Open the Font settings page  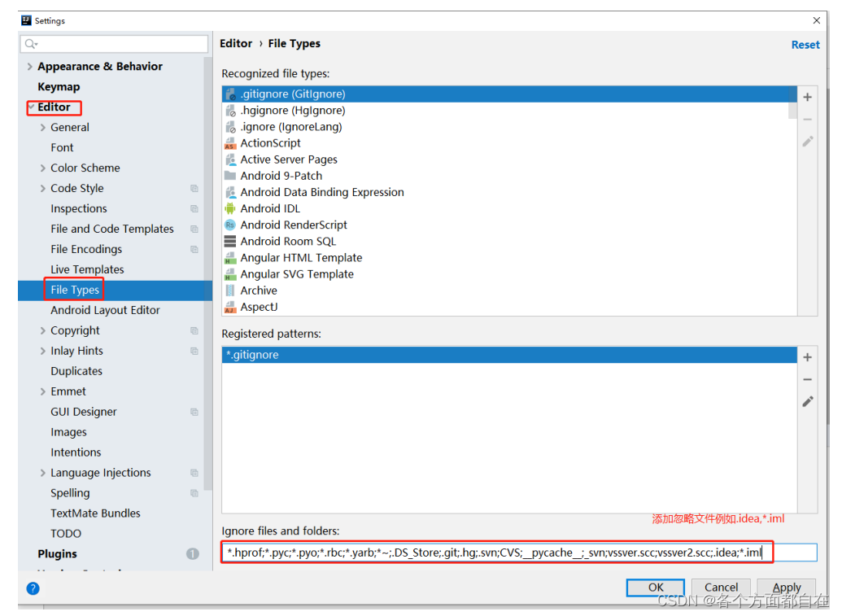[62, 147]
